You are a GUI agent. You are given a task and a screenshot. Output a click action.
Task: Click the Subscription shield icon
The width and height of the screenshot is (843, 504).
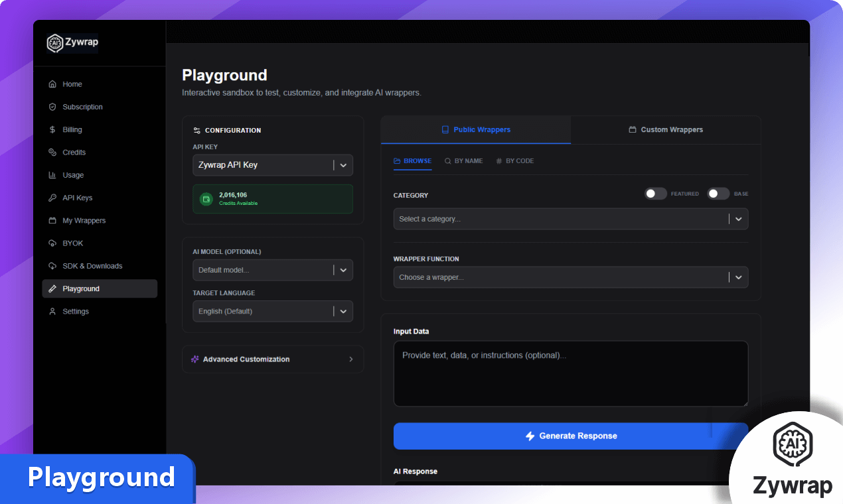click(x=52, y=107)
